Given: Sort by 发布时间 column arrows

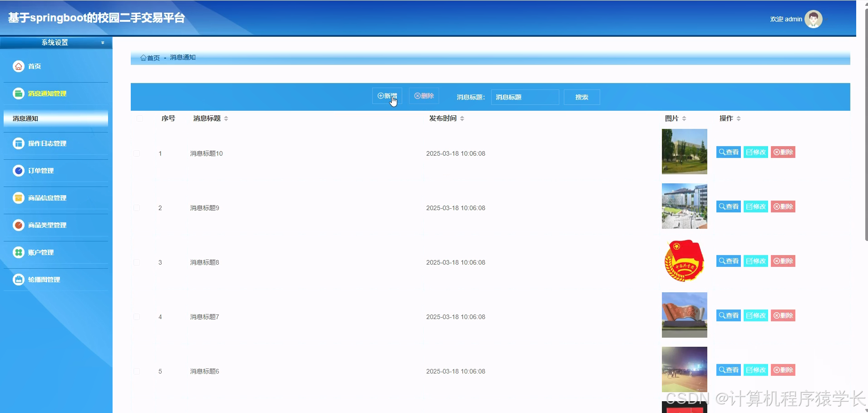Looking at the screenshot, I should [x=462, y=118].
